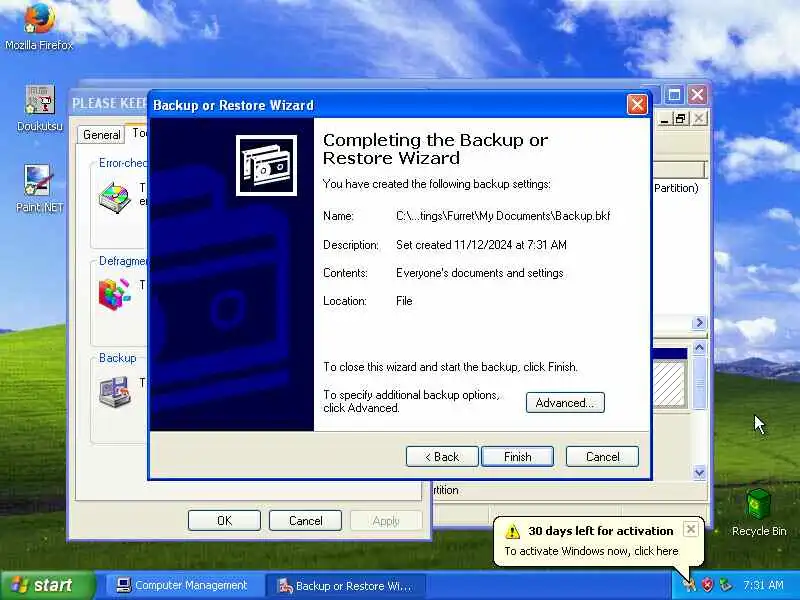This screenshot has height=600, width=800.
Task: Click the 'Set created 11/12/2024' description text
Action: [x=481, y=245]
